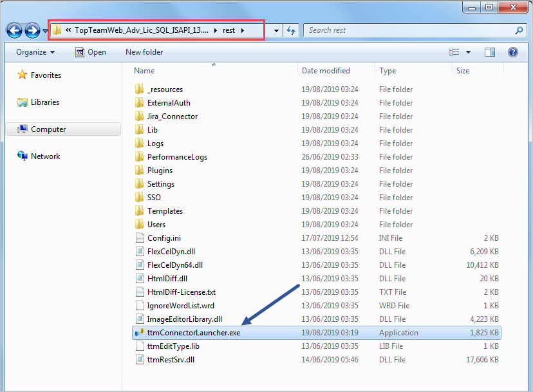
Task: Select the FlexCelDyn.dll file icon
Action: tap(140, 251)
